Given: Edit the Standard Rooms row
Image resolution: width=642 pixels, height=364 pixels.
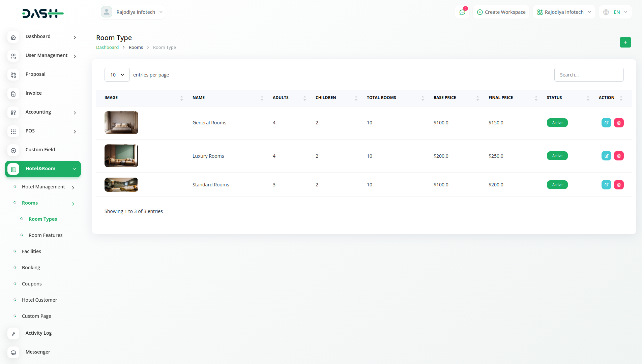Looking at the screenshot, I should click(x=606, y=185).
